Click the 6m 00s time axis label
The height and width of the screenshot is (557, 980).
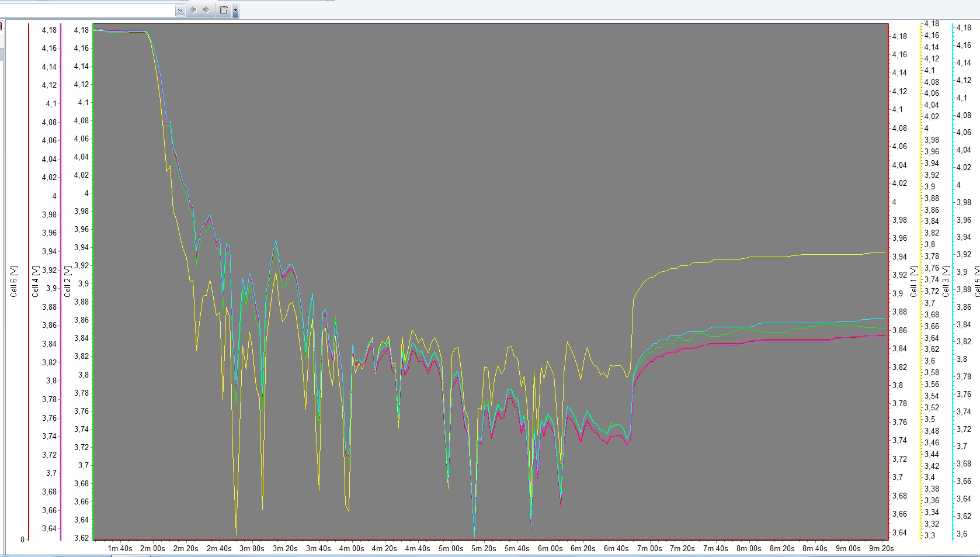[x=550, y=548]
